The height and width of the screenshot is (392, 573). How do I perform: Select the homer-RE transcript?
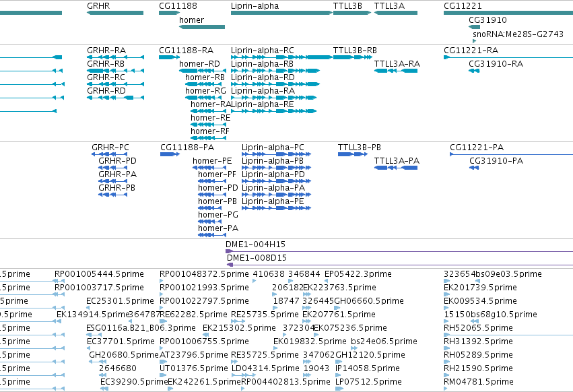click(208, 125)
